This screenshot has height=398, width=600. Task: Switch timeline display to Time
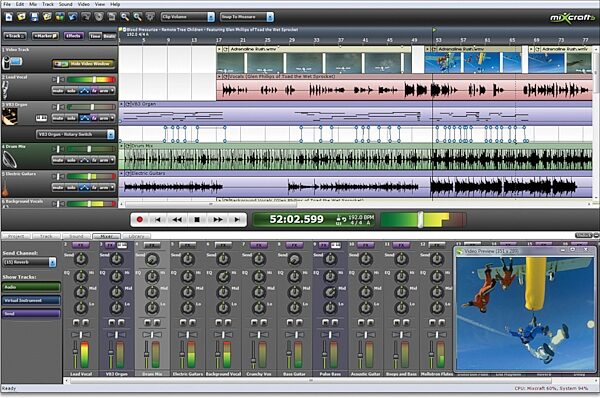point(95,36)
